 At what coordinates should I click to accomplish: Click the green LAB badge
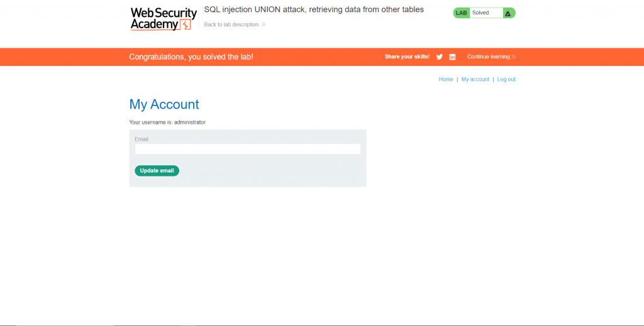[x=462, y=13]
